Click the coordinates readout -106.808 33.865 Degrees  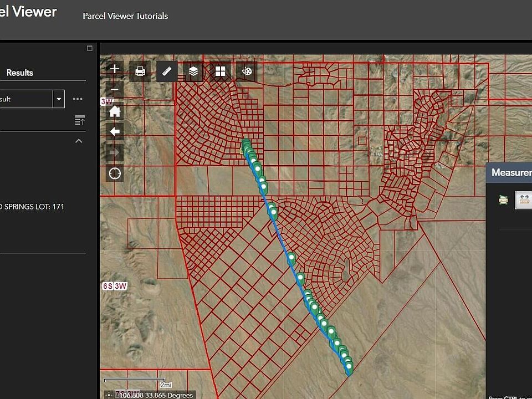(x=156, y=395)
